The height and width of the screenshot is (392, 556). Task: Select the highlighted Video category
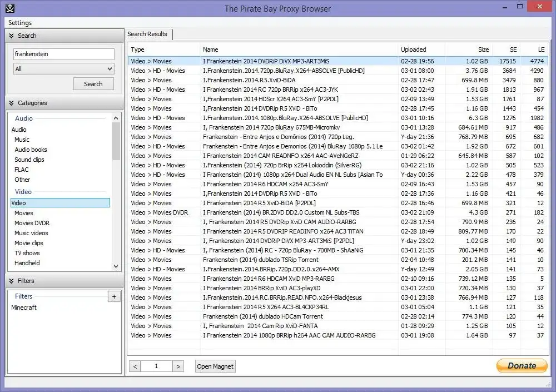(60, 203)
